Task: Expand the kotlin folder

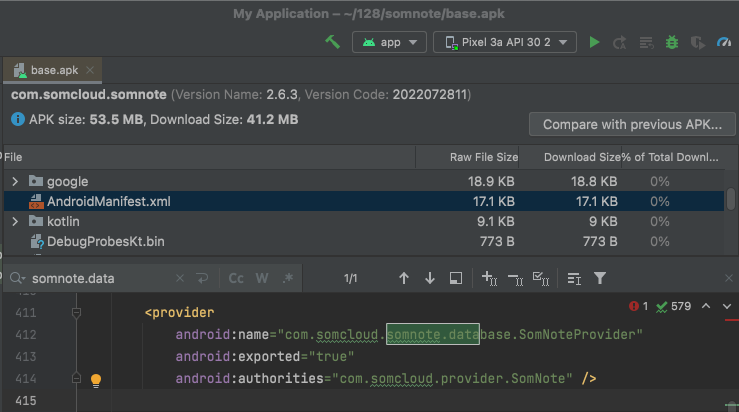Action: (15, 221)
